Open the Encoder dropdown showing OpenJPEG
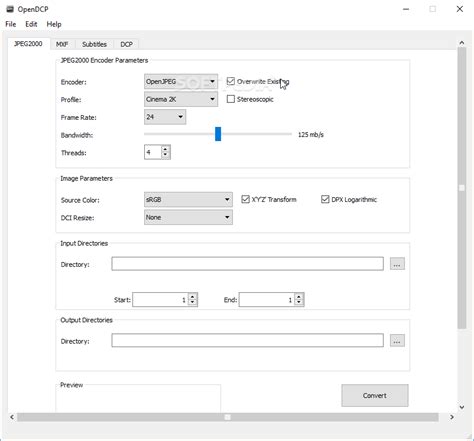Image resolution: width=474 pixels, height=441 pixels. click(181, 82)
